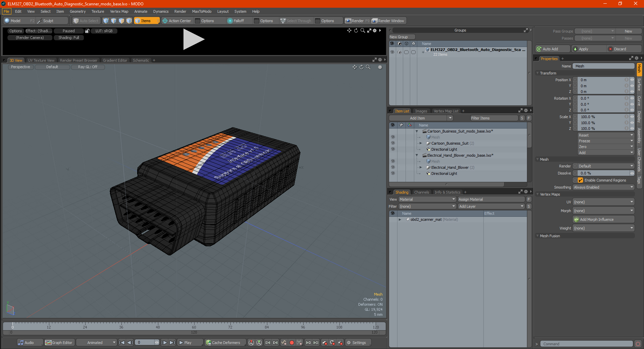Go to first frame

coord(122,343)
